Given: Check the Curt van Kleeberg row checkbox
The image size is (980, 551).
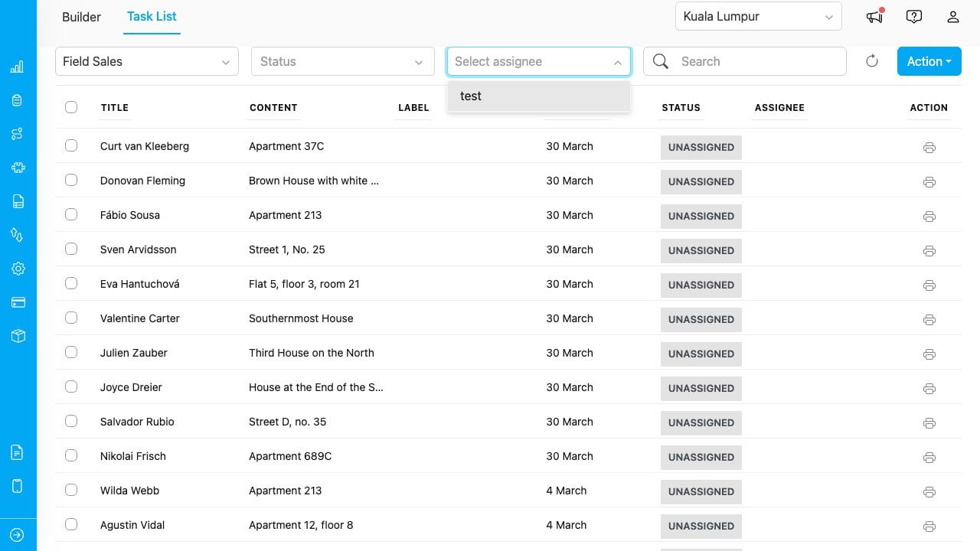Looking at the screenshot, I should [x=71, y=145].
